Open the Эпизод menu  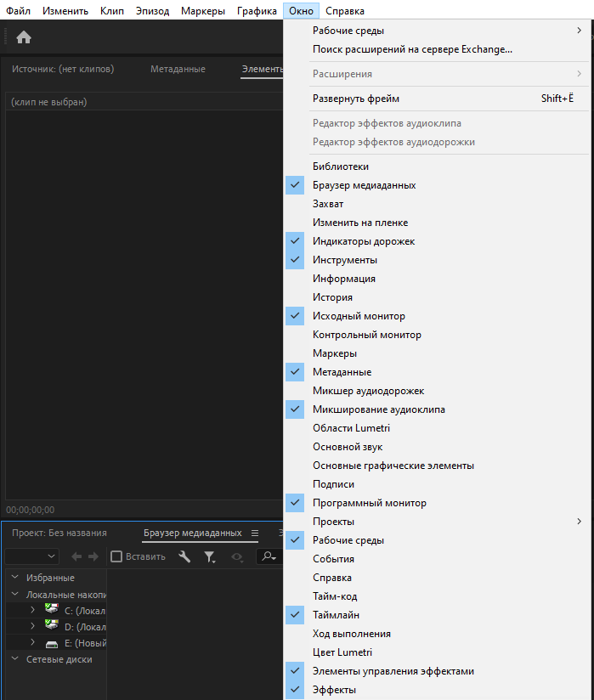(x=152, y=11)
